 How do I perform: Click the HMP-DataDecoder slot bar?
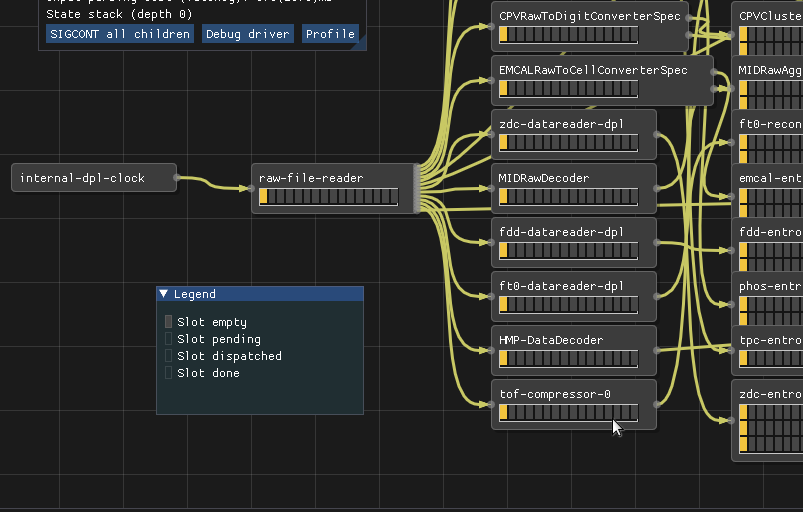tap(568, 358)
